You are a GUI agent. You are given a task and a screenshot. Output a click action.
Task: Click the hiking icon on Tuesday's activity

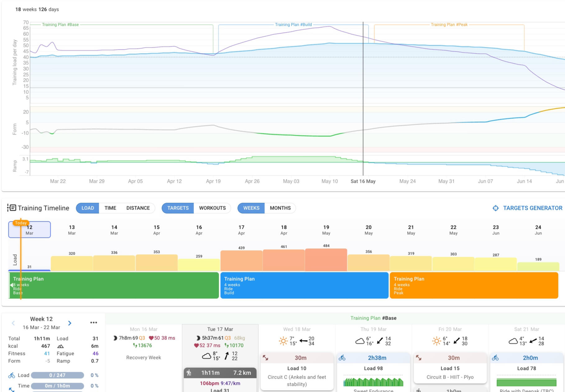pos(189,373)
